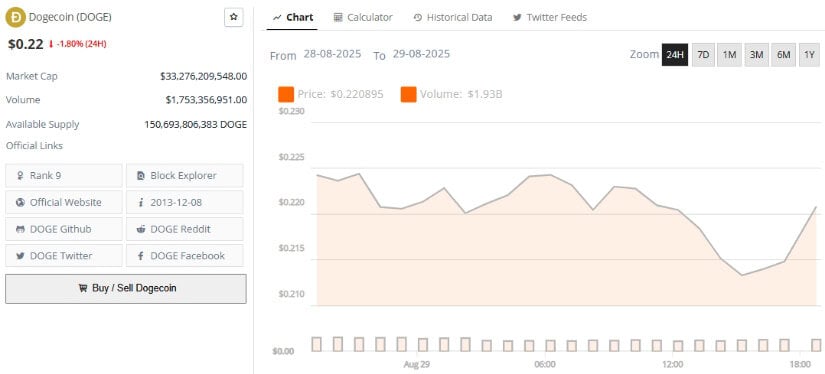Click the Dogecoin logo icon

point(15,17)
